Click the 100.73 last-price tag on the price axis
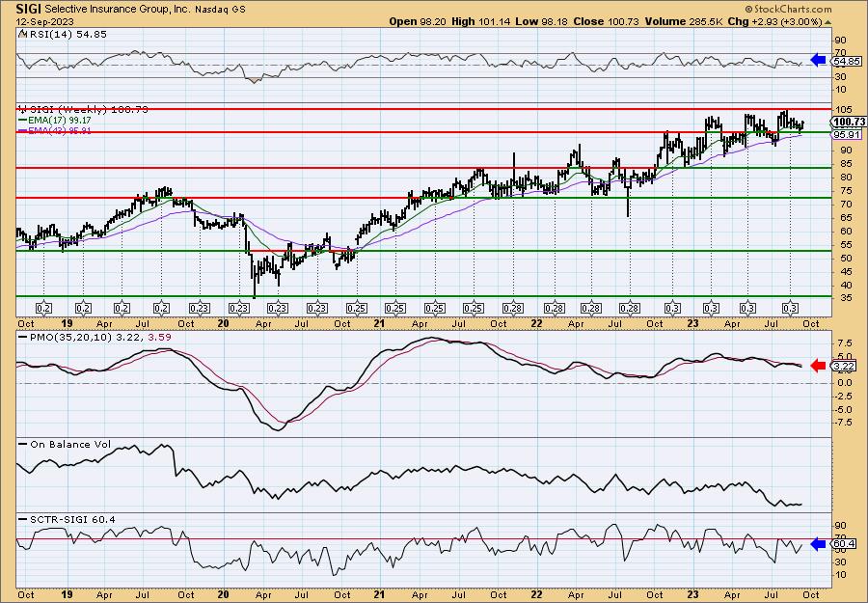Screen dimensions: 868x603 coord(850,122)
